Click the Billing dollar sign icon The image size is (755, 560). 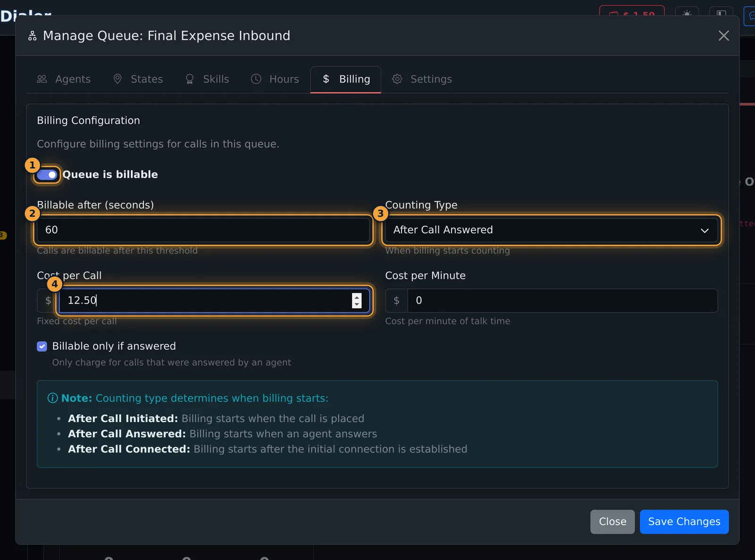[326, 79]
